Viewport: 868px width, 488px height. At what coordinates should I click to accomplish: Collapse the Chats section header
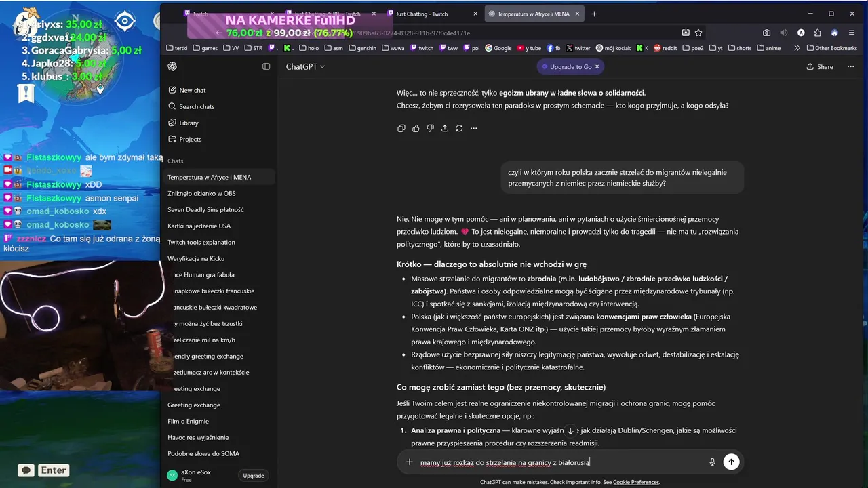tap(176, 161)
